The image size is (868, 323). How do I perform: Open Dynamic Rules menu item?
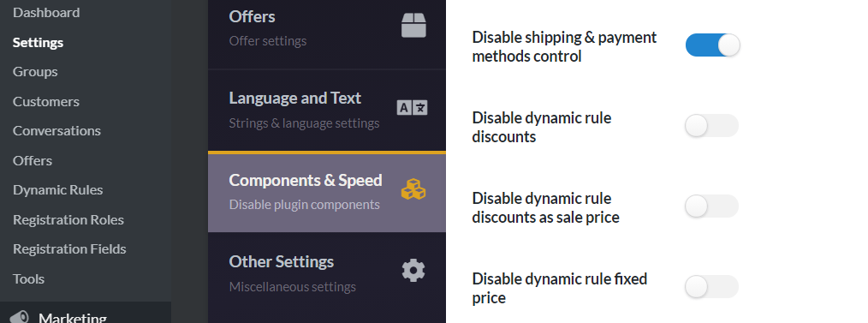click(x=58, y=189)
